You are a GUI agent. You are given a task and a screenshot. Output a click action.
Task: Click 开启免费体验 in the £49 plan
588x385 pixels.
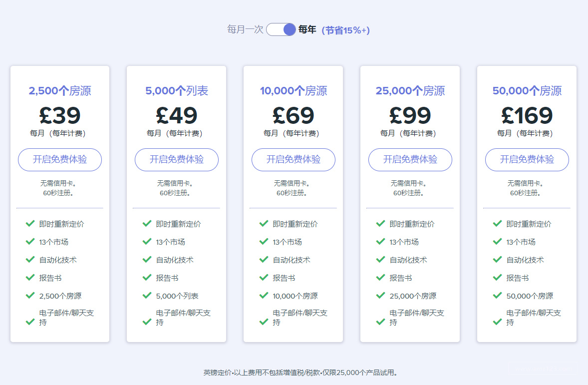[177, 160]
